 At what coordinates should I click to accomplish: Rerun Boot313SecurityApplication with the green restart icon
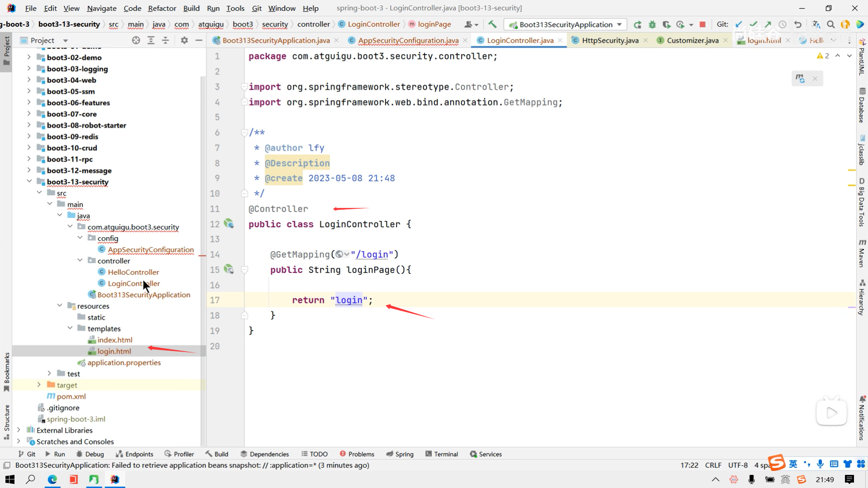637,24
